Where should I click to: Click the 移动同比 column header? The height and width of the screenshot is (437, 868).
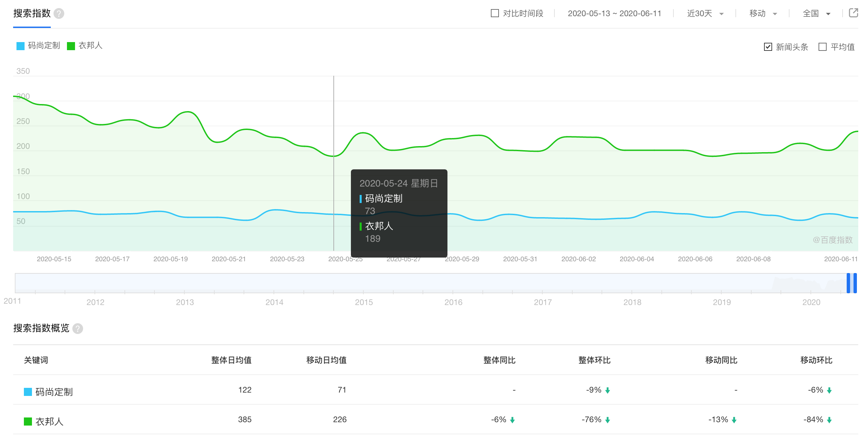pos(721,360)
